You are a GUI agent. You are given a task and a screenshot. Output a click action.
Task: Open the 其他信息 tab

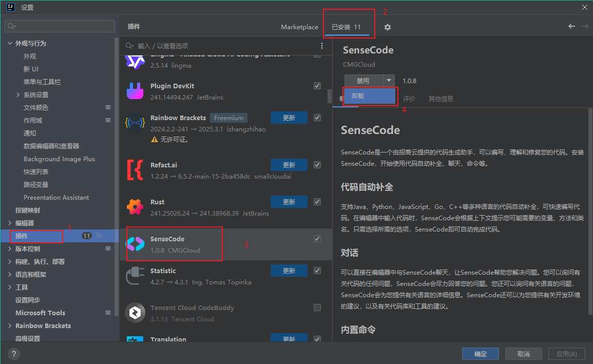[441, 99]
